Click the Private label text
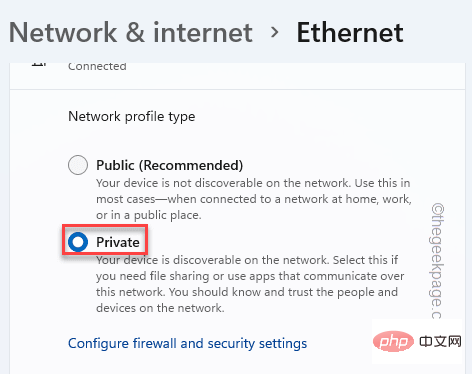The image size is (472, 374). (x=118, y=242)
